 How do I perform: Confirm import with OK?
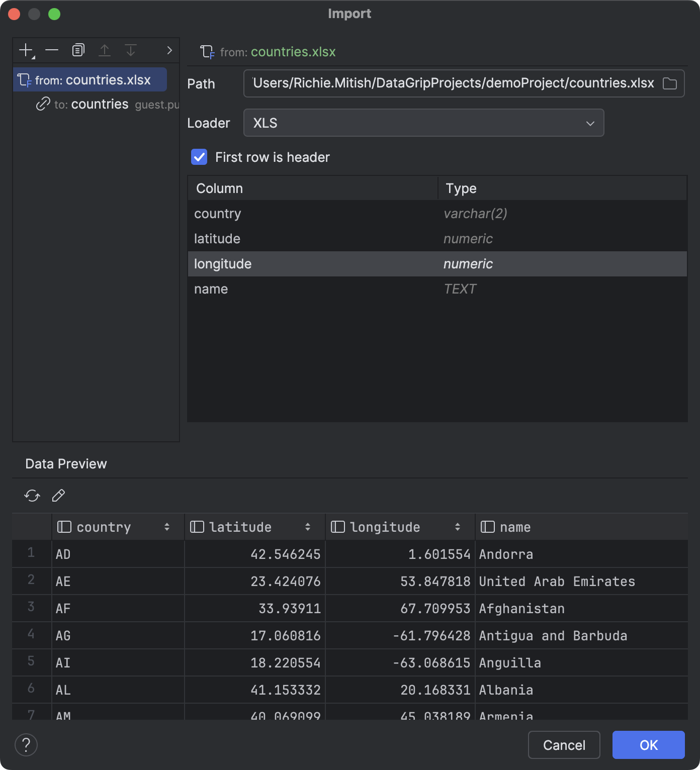coord(648,745)
